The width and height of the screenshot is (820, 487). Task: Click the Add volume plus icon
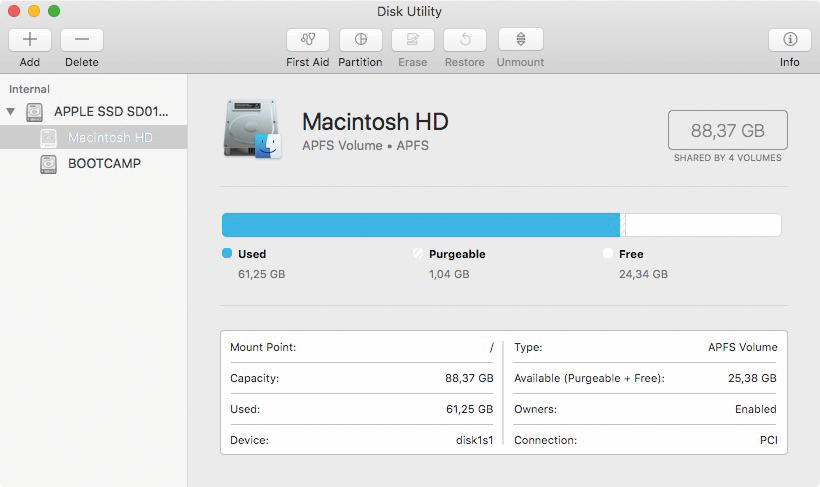30,39
